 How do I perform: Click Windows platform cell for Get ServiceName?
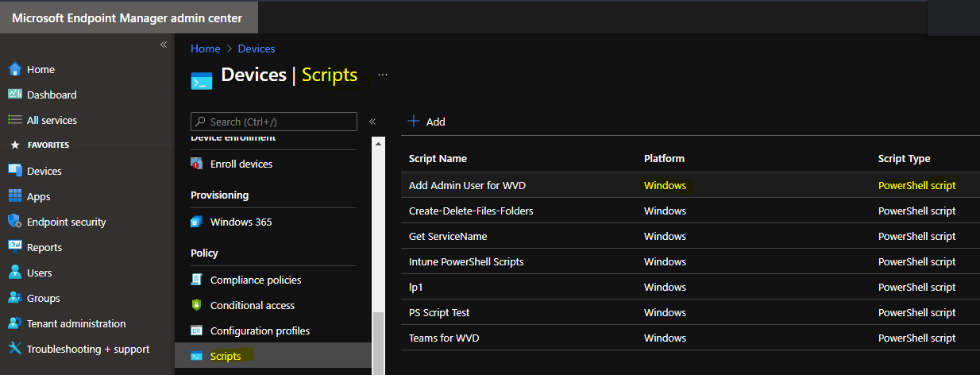coord(665,236)
